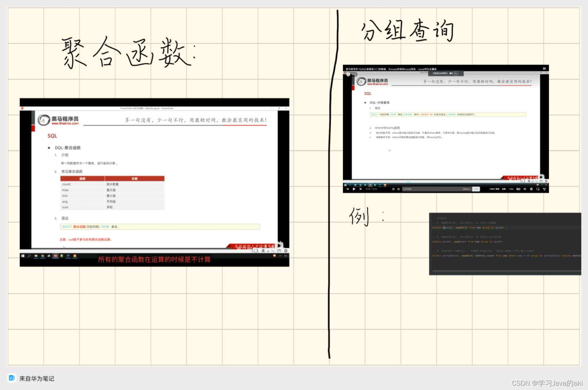This screenshot has height=390, width=588.
Task: Click the red subtitle text under left video
Action: coord(154,259)
